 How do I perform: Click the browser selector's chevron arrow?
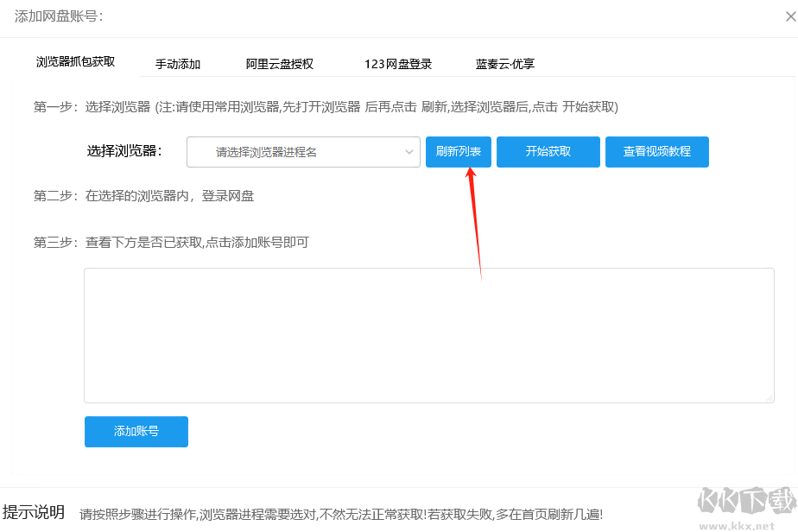click(410, 152)
